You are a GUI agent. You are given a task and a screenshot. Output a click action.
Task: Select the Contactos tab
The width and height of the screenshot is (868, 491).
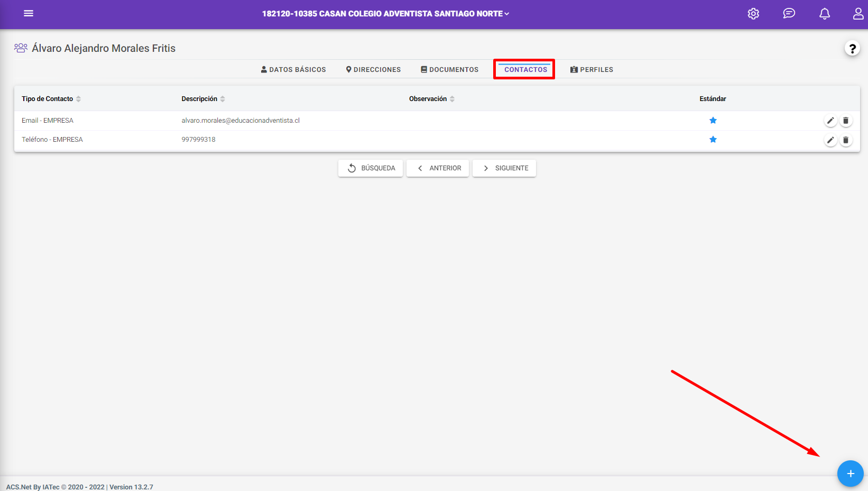pos(525,69)
